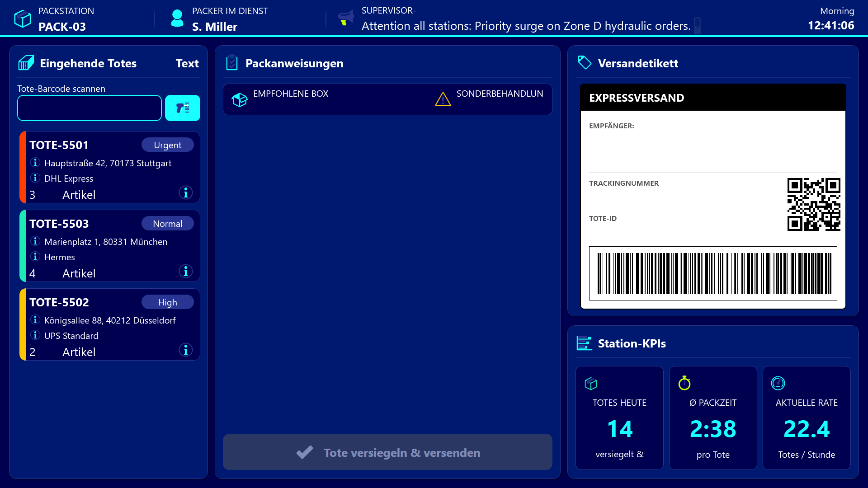
Task: Click the Empfohlene Box package icon
Action: [x=240, y=99]
